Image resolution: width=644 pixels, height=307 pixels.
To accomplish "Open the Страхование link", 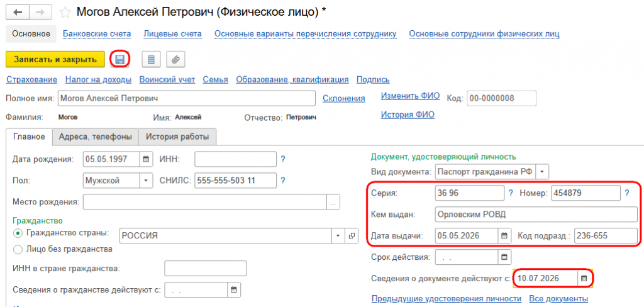I will tap(31, 80).
